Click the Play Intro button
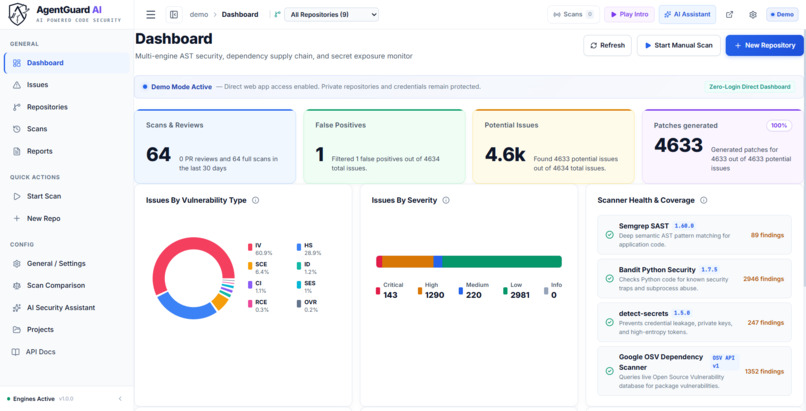The height and width of the screenshot is (411, 806). click(629, 14)
